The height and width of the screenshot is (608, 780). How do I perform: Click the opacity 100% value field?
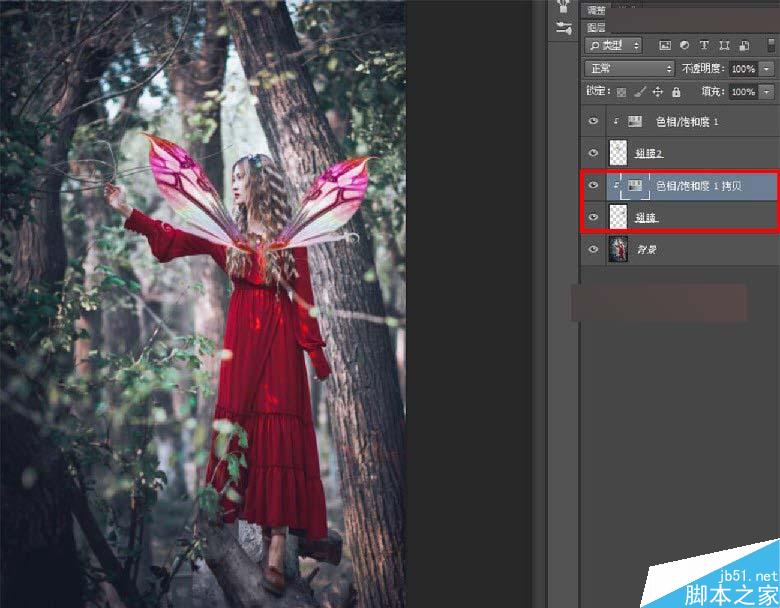tap(744, 69)
